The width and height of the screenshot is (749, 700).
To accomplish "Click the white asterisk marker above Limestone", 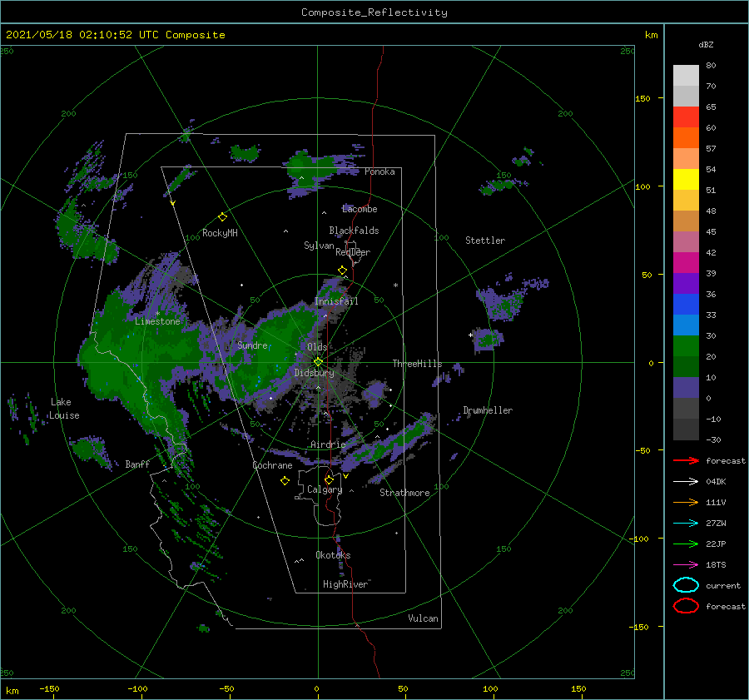I will point(157,314).
